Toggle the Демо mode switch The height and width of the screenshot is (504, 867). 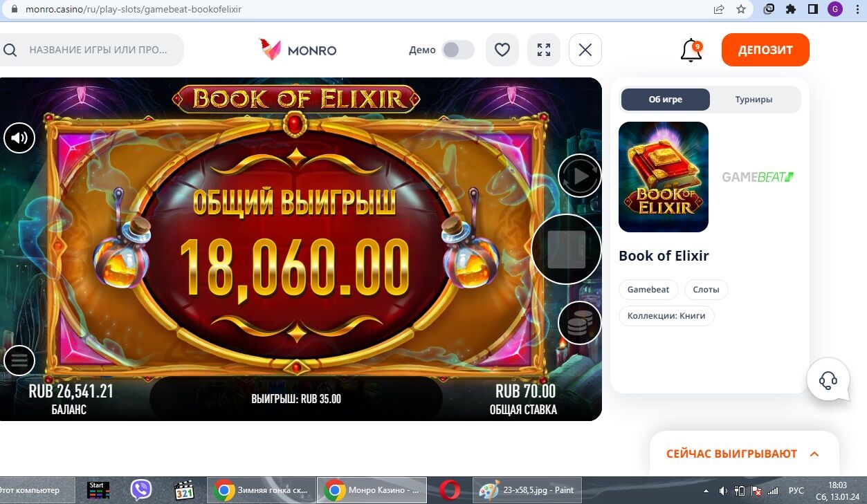pos(458,50)
